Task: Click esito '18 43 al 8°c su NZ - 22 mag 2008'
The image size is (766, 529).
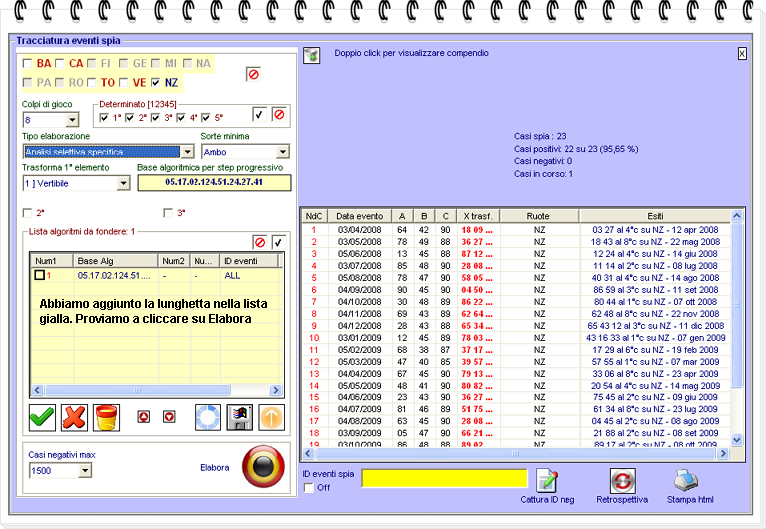Action: pos(655,242)
